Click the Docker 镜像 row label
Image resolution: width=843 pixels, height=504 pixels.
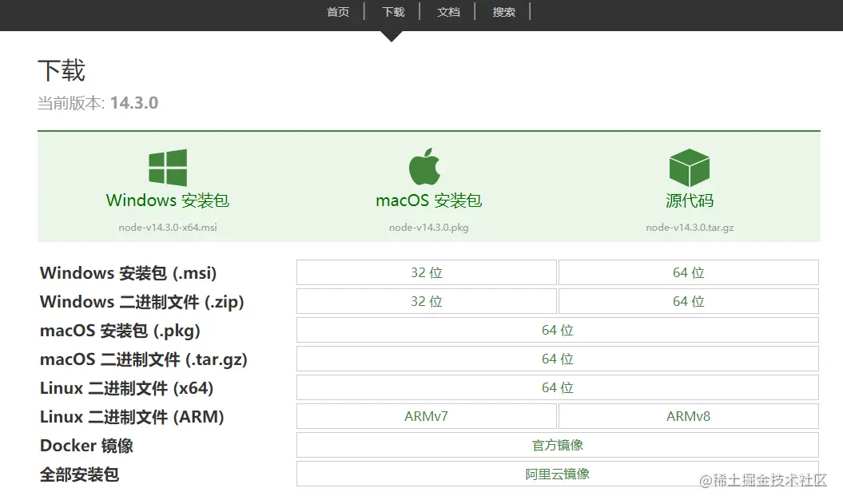coord(86,446)
